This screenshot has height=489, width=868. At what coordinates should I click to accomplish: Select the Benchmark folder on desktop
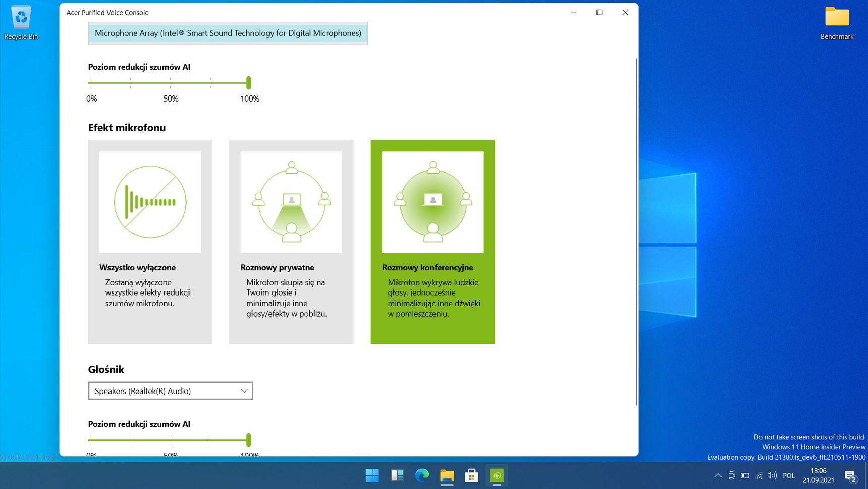(837, 23)
